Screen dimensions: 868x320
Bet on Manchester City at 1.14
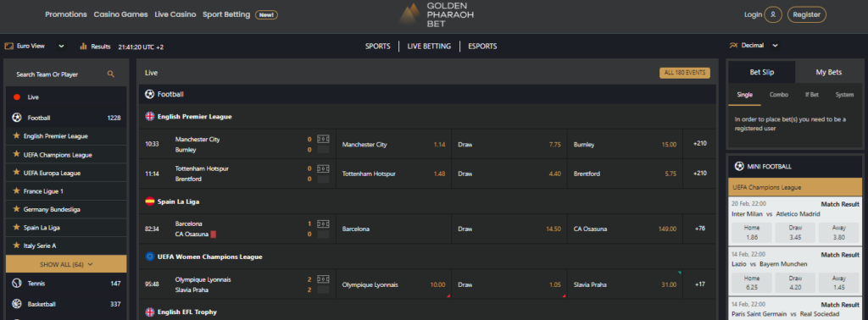(x=393, y=145)
